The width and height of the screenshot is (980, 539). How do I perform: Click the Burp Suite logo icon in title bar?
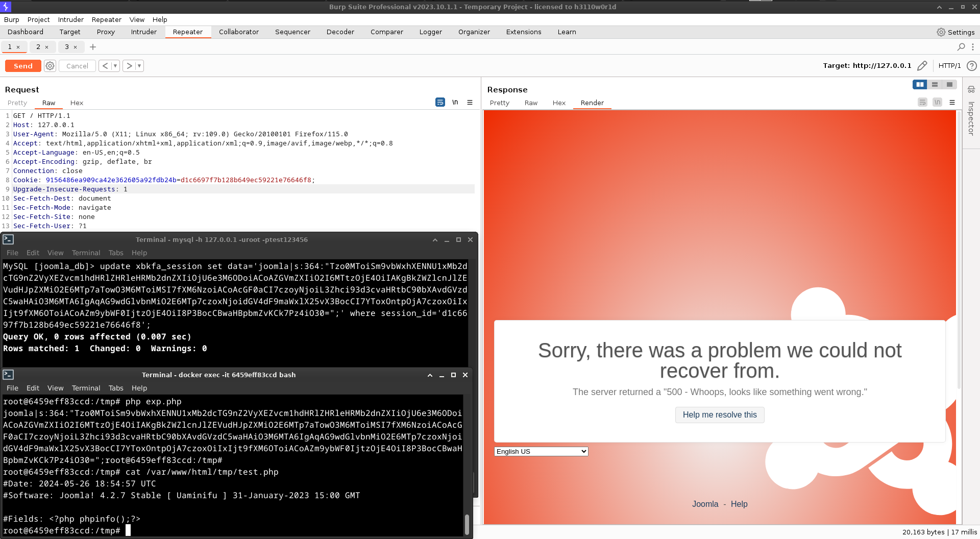pos(6,7)
